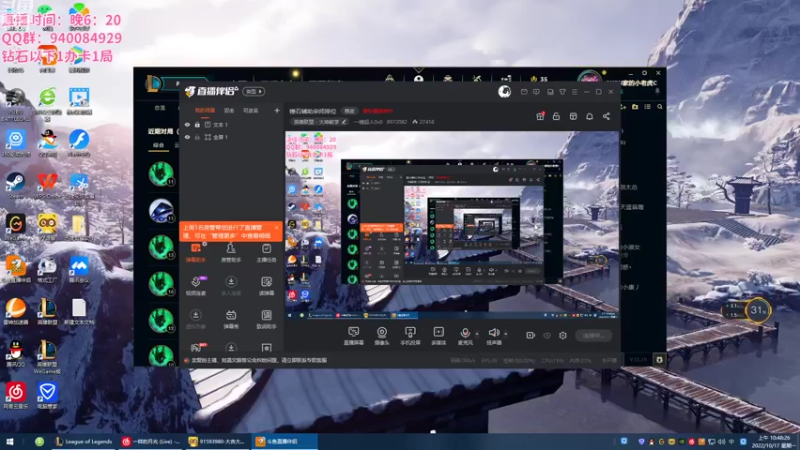Open League client add-folder icon
Viewport: 800px width, 450px height.
[x=635, y=107]
